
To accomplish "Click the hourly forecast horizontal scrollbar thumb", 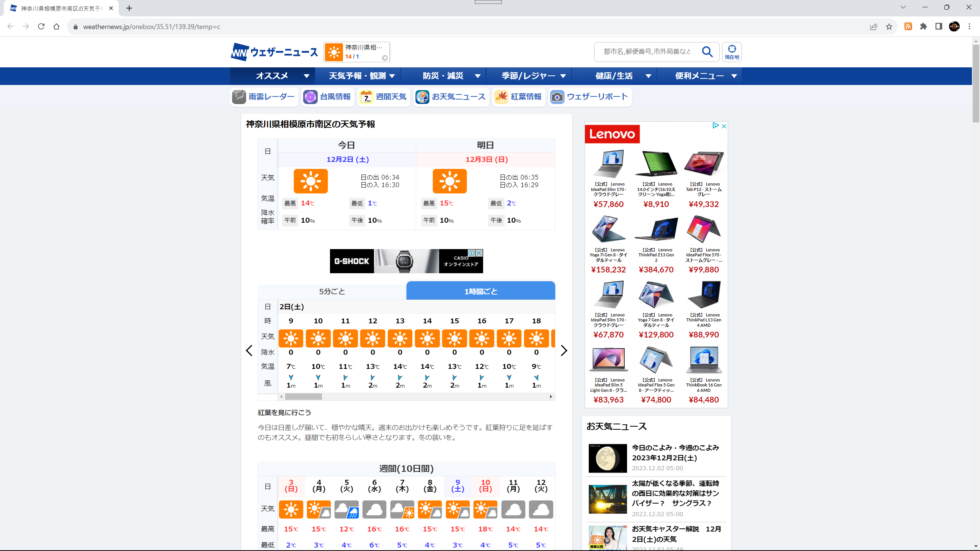I will 303,397.
